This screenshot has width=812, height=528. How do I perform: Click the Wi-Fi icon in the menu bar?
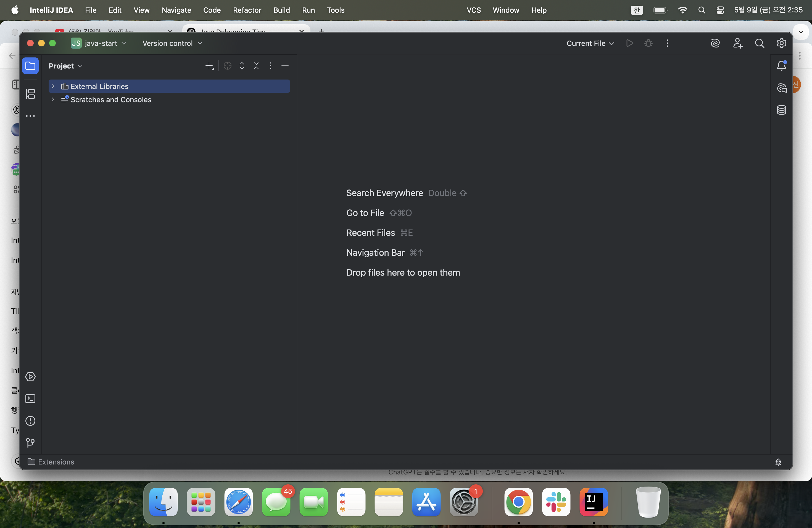pyautogui.click(x=682, y=10)
